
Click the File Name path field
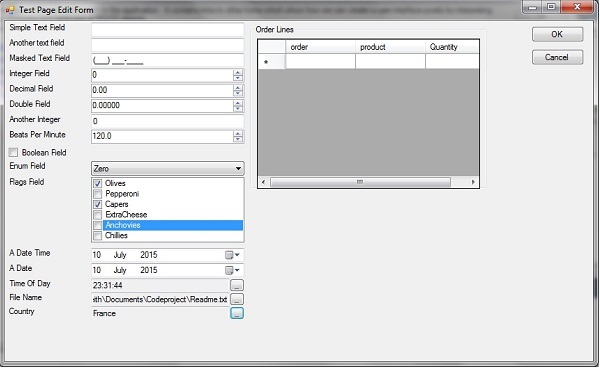point(161,299)
